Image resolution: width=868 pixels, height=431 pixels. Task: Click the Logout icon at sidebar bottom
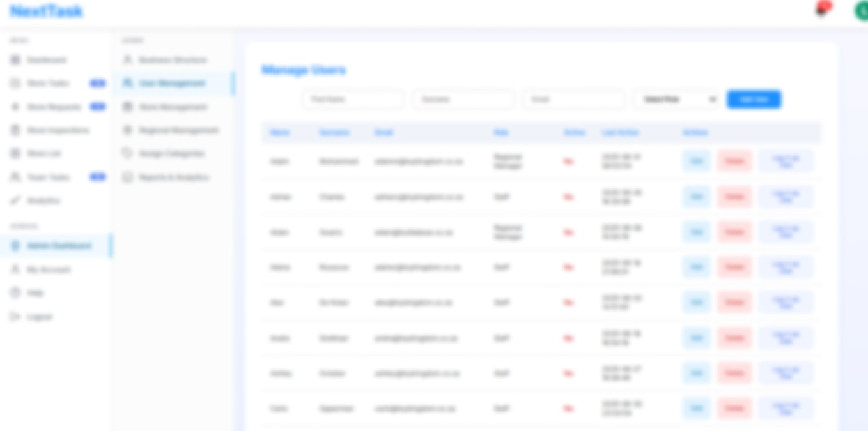click(15, 317)
